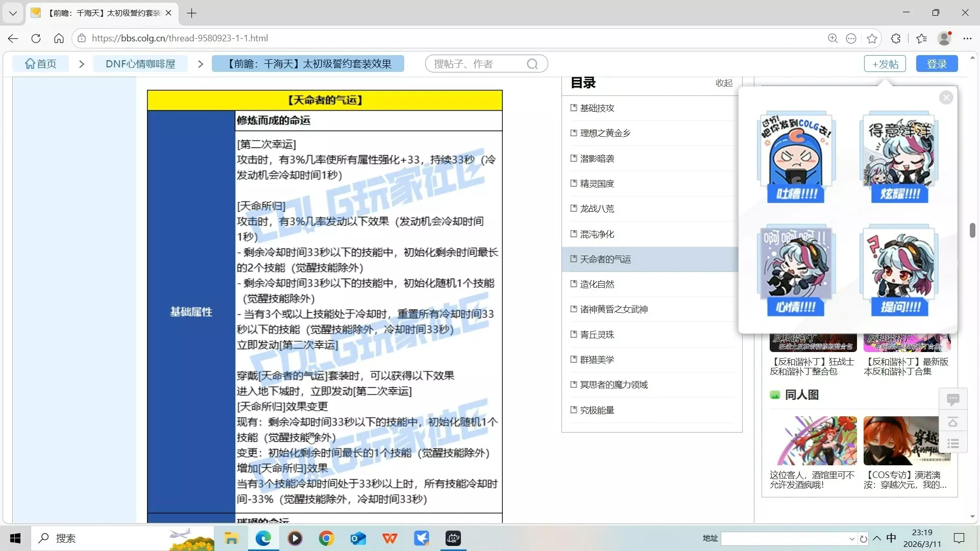This screenshot has width=980, height=551.
Task: Click search magnifier in forum search box
Action: point(532,64)
